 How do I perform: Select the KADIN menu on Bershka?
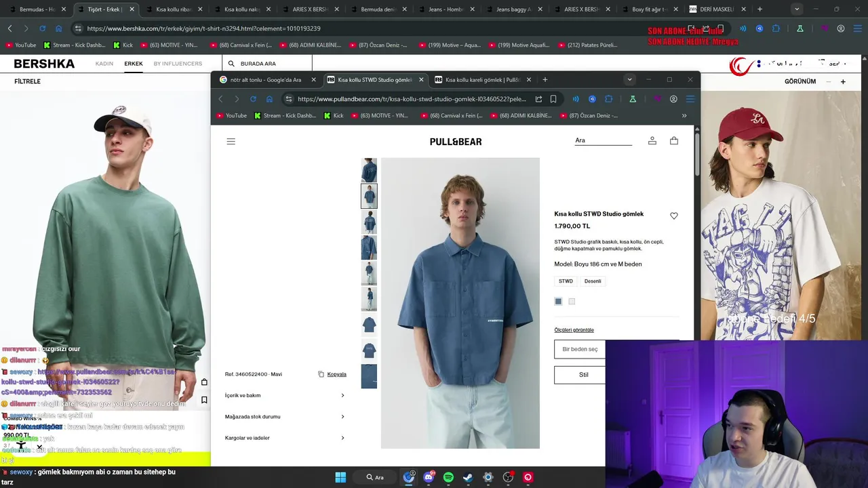pos(104,64)
